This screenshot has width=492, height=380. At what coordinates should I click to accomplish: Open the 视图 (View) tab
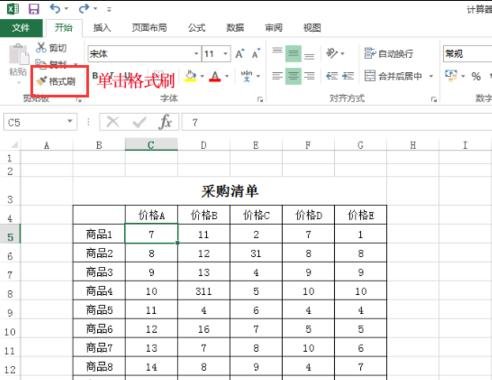(x=312, y=28)
